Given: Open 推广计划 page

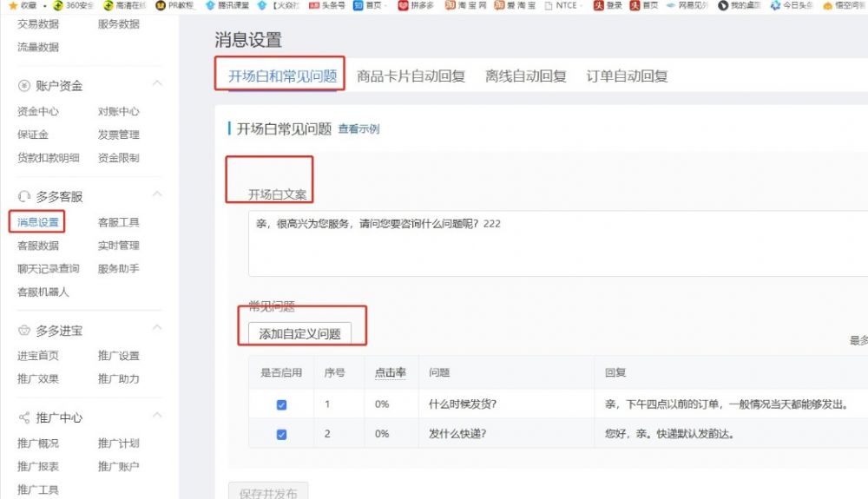Looking at the screenshot, I should pyautogui.click(x=118, y=443).
